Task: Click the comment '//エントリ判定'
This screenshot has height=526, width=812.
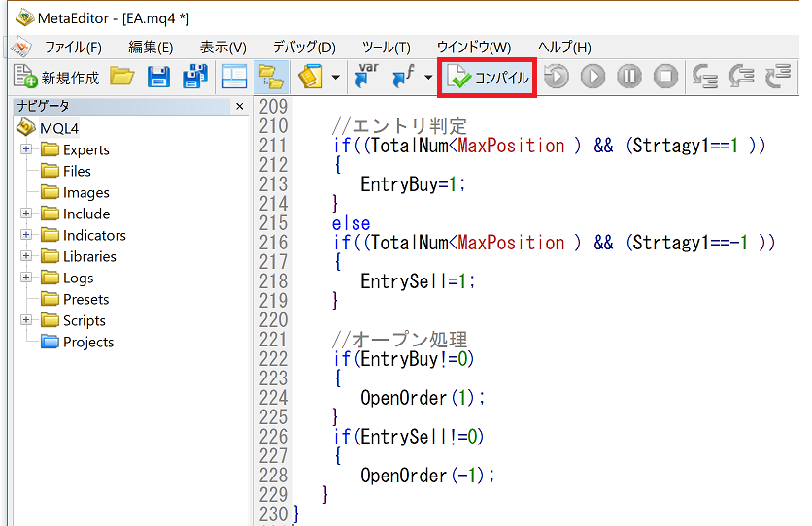Action: click(399, 126)
